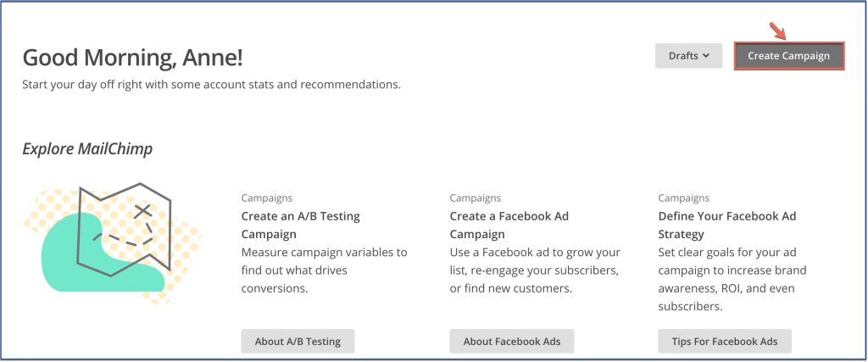The image size is (868, 362).
Task: Click the red arrow annotation
Action: (778, 31)
